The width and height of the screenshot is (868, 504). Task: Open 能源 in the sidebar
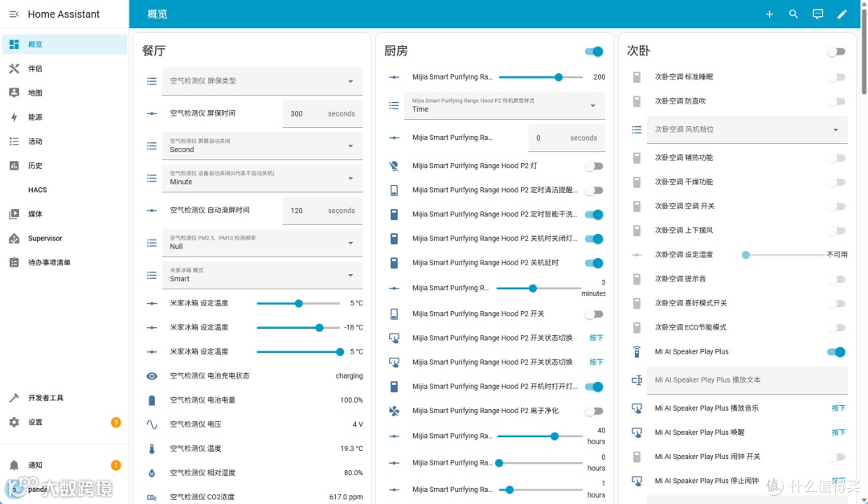[64, 117]
